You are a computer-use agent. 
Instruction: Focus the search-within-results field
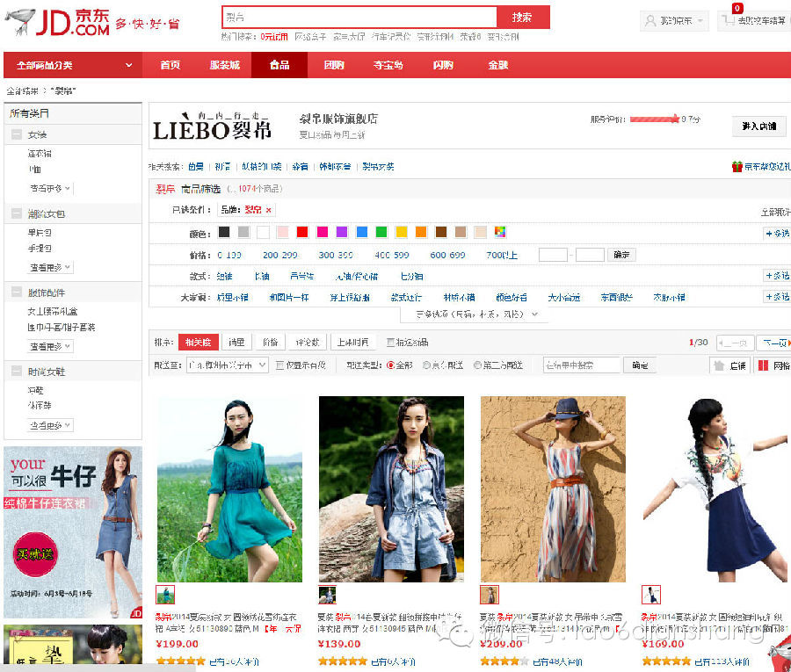tap(581, 365)
